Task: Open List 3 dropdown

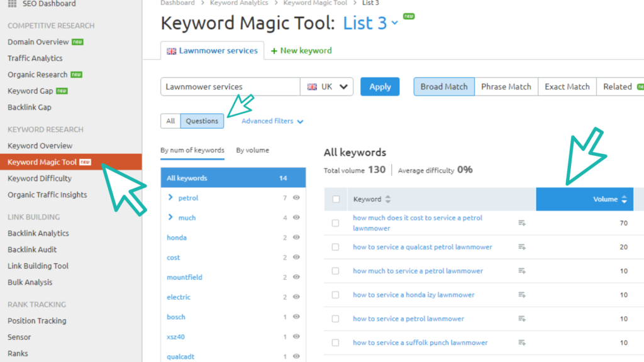Action: tap(370, 23)
